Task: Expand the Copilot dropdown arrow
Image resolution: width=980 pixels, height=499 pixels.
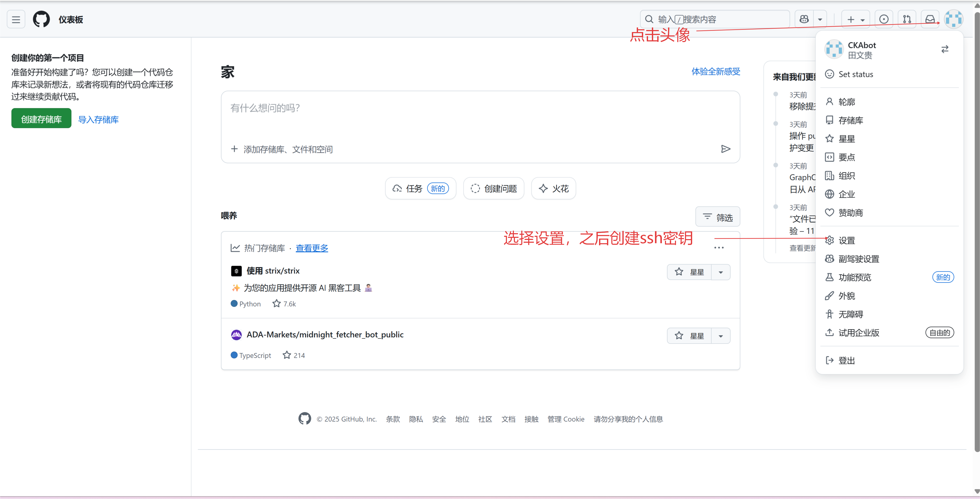Action: (x=820, y=19)
